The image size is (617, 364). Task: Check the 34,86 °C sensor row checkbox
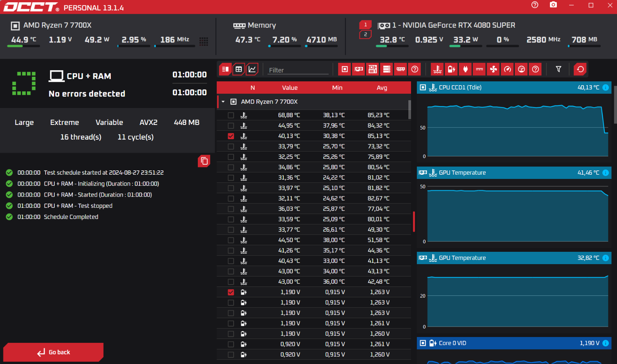point(231,167)
